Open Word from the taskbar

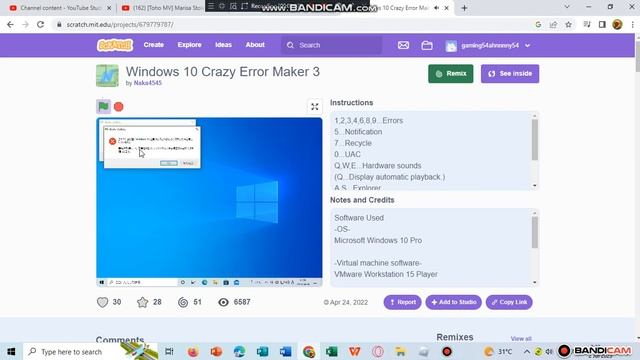tap(286, 351)
